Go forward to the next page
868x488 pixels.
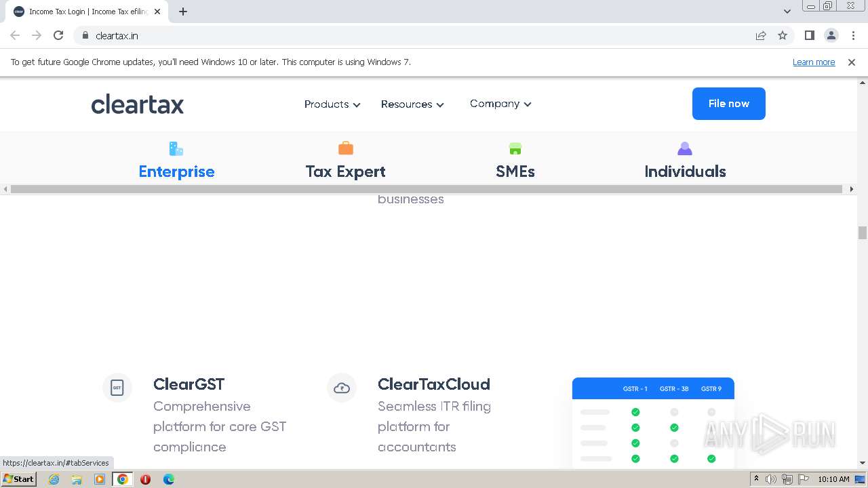(x=37, y=35)
